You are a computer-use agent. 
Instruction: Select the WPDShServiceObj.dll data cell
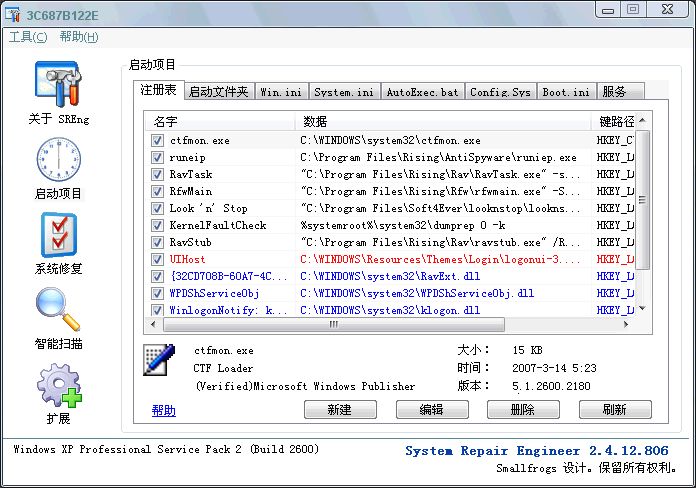(417, 294)
